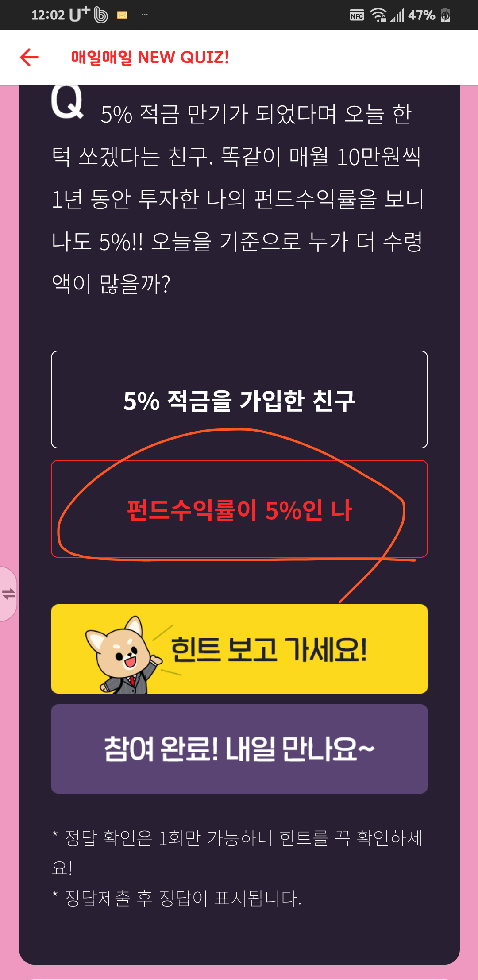The height and width of the screenshot is (980, 478).
Task: Select answer 펀드수익률이 5%인 나
Action: 239,509
